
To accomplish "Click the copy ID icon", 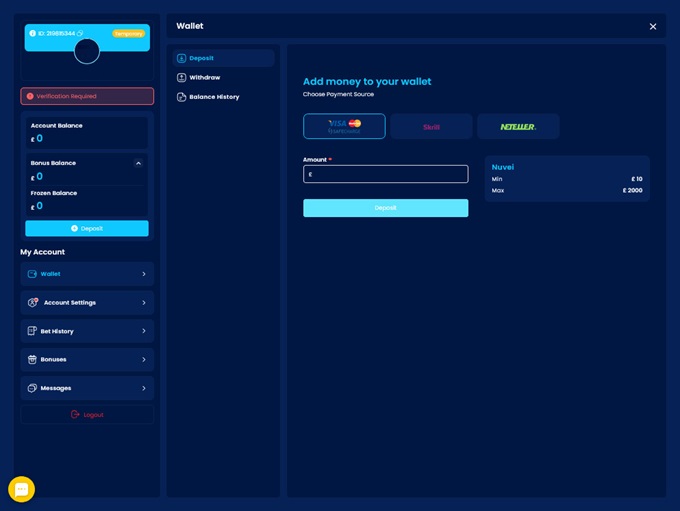I will [x=80, y=34].
